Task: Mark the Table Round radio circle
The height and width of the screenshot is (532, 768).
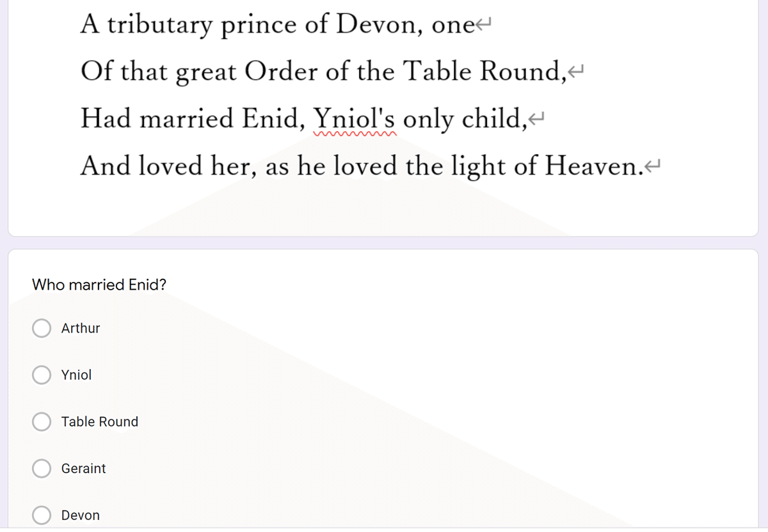Action: pos(42,421)
